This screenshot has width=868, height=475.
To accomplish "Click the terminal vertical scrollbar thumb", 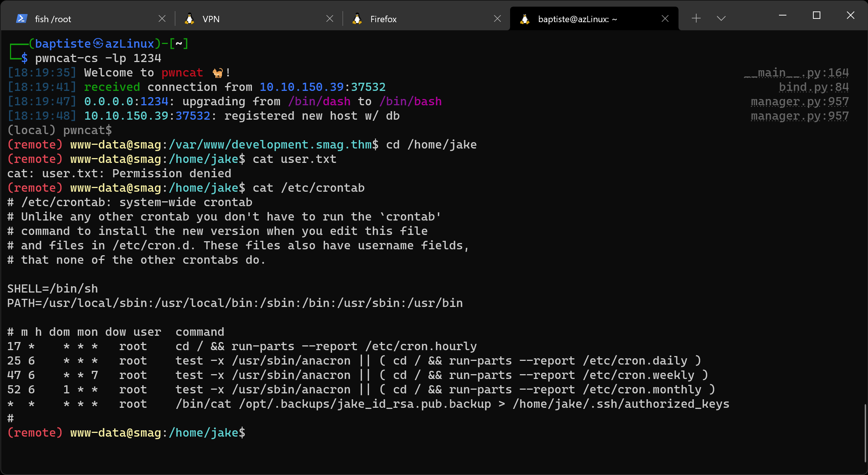I will point(865,432).
